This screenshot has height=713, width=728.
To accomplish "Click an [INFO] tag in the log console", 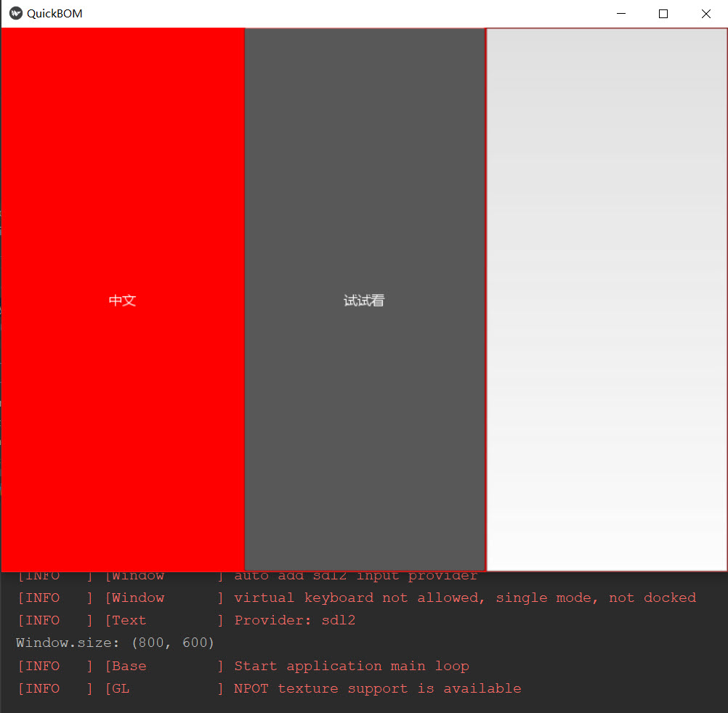I will tap(39, 620).
